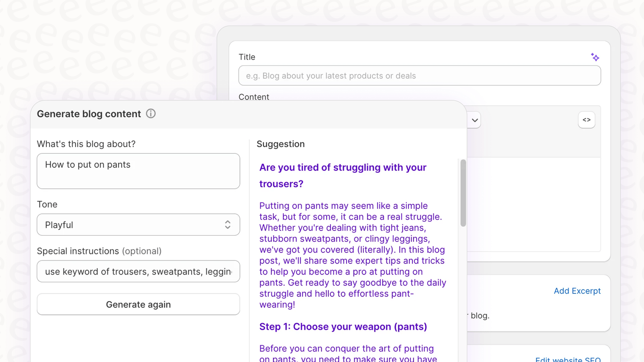The width and height of the screenshot is (644, 362).
Task: Switch to HTML view with the <> icon
Action: (x=586, y=120)
